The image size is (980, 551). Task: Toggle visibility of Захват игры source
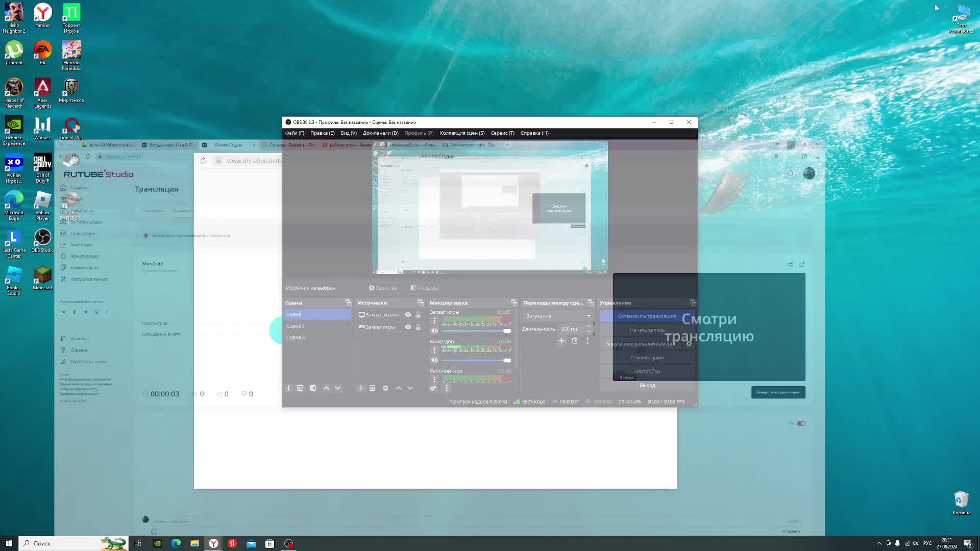(x=408, y=327)
